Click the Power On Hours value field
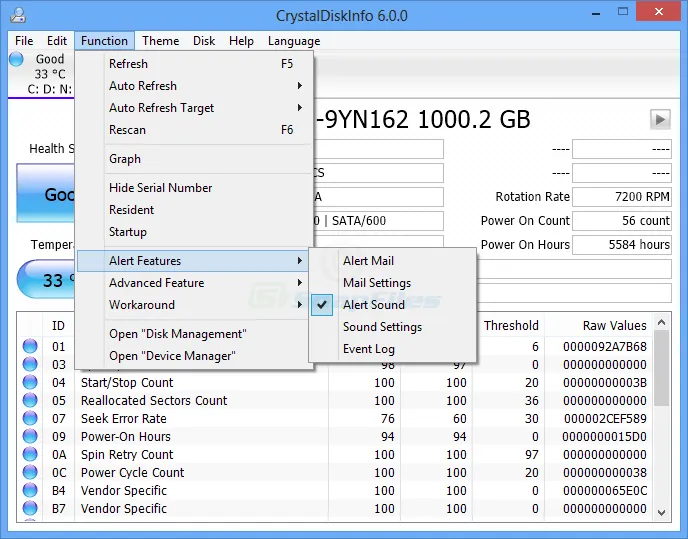This screenshot has width=688, height=539. (622, 244)
